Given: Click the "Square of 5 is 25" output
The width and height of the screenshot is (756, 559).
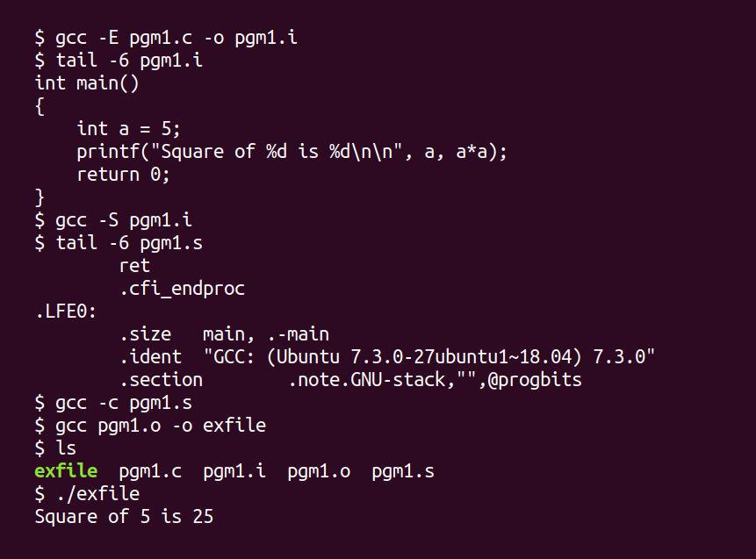Looking at the screenshot, I should point(124,517).
